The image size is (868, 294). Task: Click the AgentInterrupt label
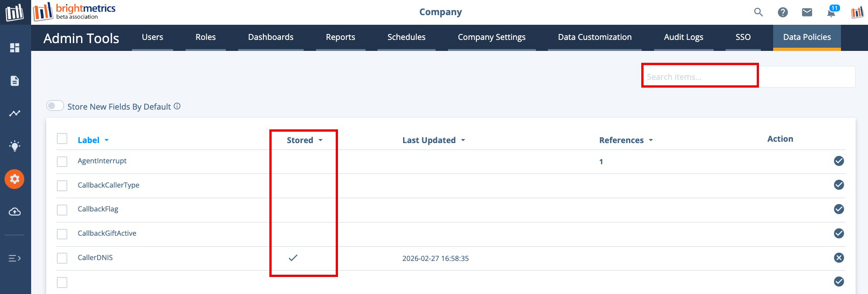[102, 161]
